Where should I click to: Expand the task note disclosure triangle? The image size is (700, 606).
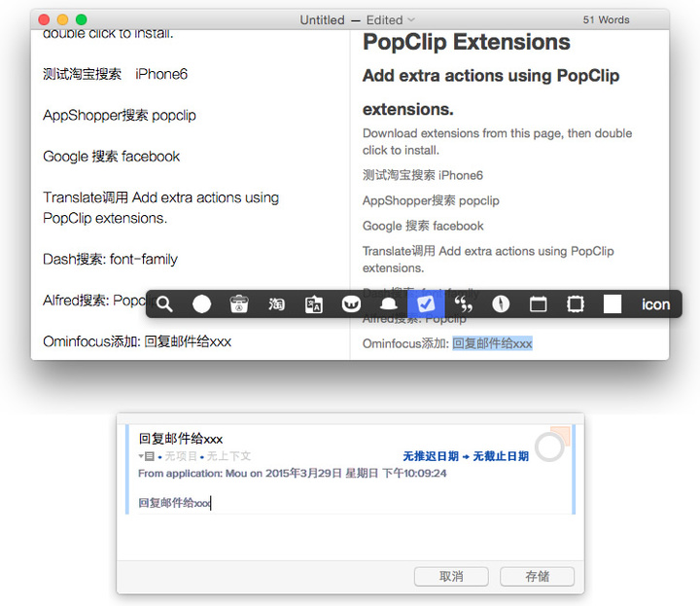(x=143, y=456)
